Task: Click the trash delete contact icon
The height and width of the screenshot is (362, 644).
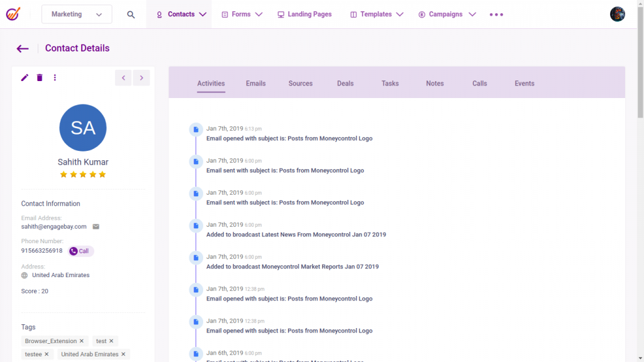Action: tap(40, 77)
